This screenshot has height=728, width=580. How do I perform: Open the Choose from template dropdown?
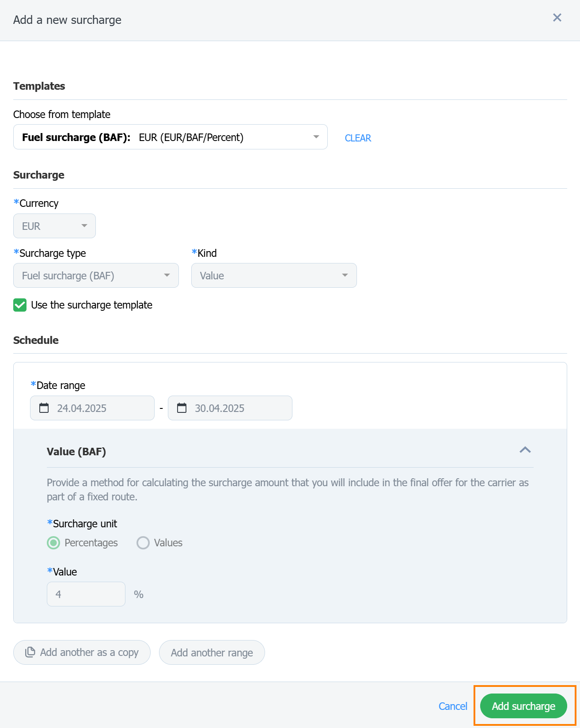(x=171, y=137)
